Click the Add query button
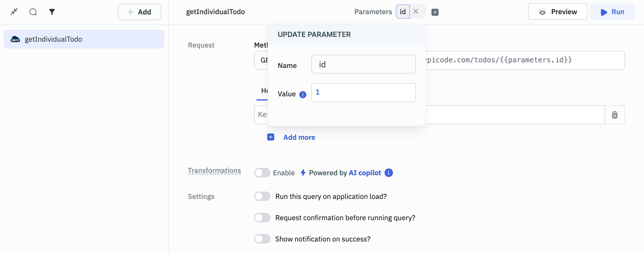This screenshot has height=253, width=644. click(139, 12)
